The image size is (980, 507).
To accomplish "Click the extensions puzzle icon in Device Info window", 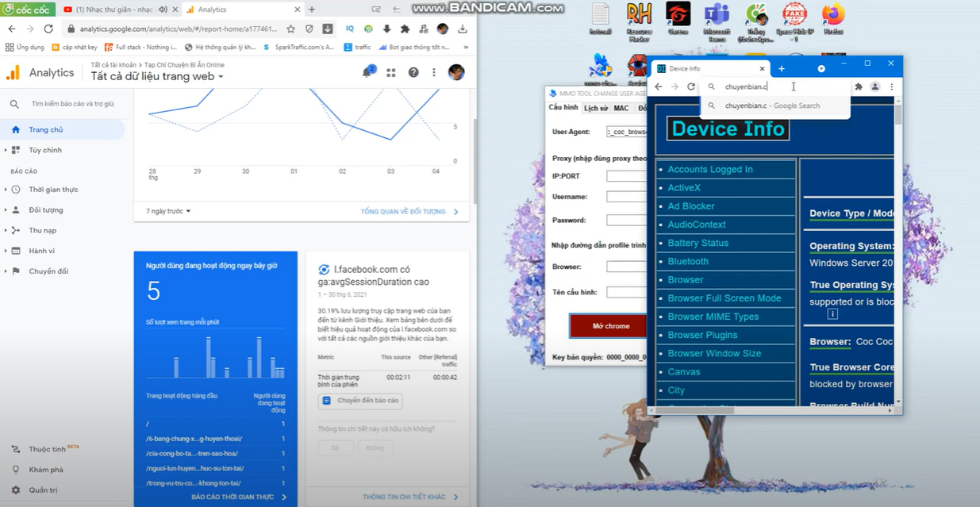I will tap(858, 86).
